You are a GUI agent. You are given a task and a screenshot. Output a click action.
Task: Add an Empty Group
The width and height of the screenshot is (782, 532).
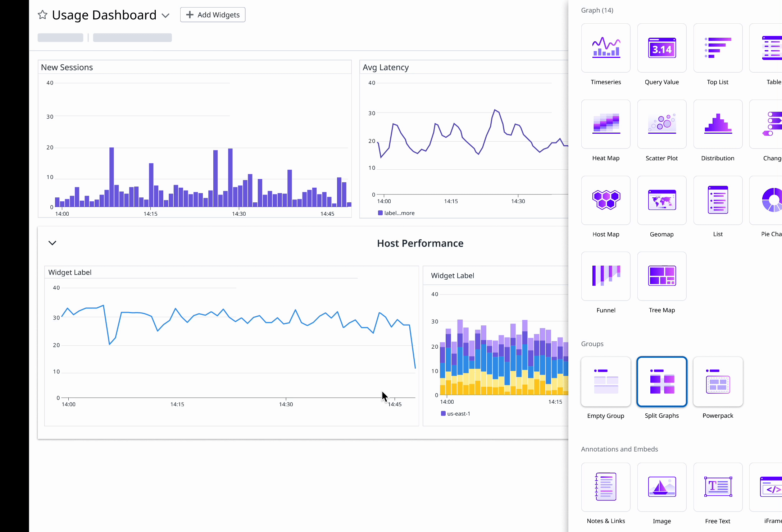coord(606,382)
